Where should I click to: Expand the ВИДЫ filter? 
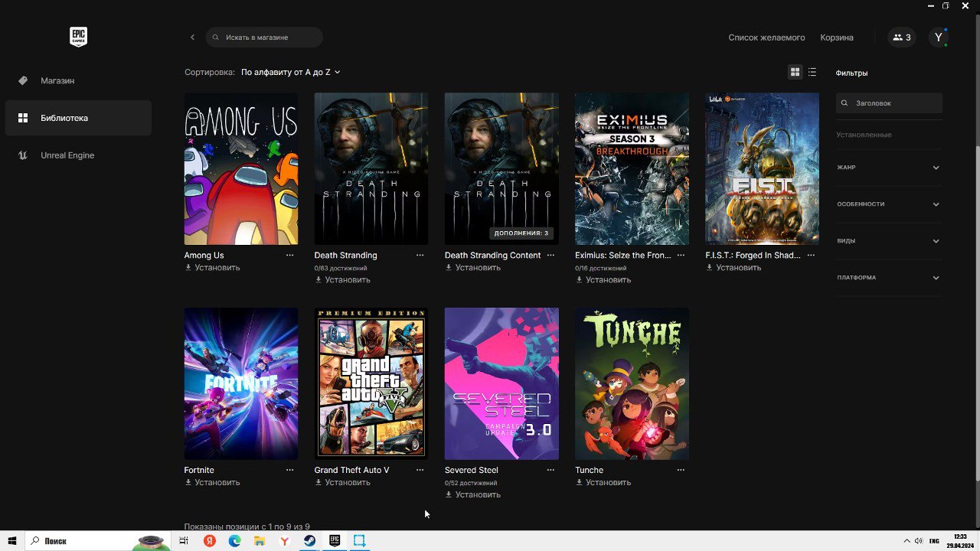pos(889,241)
